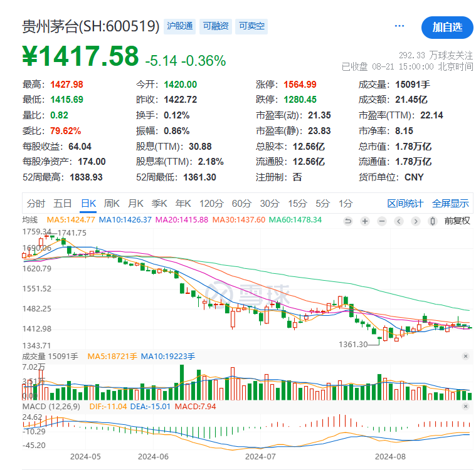476x470 pixels.
Task: Switch to 15分 chart tab
Action: tap(297, 203)
